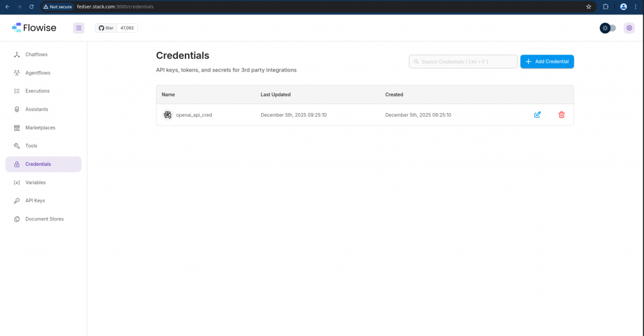This screenshot has width=644, height=336.
Task: Open the browser extensions puzzle icon
Action: pyautogui.click(x=606, y=6)
